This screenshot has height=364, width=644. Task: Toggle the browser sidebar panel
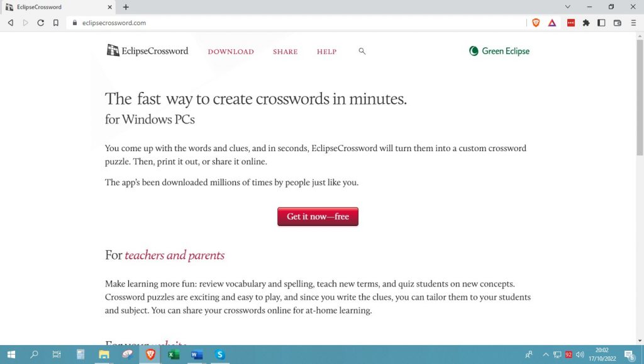[x=601, y=23]
